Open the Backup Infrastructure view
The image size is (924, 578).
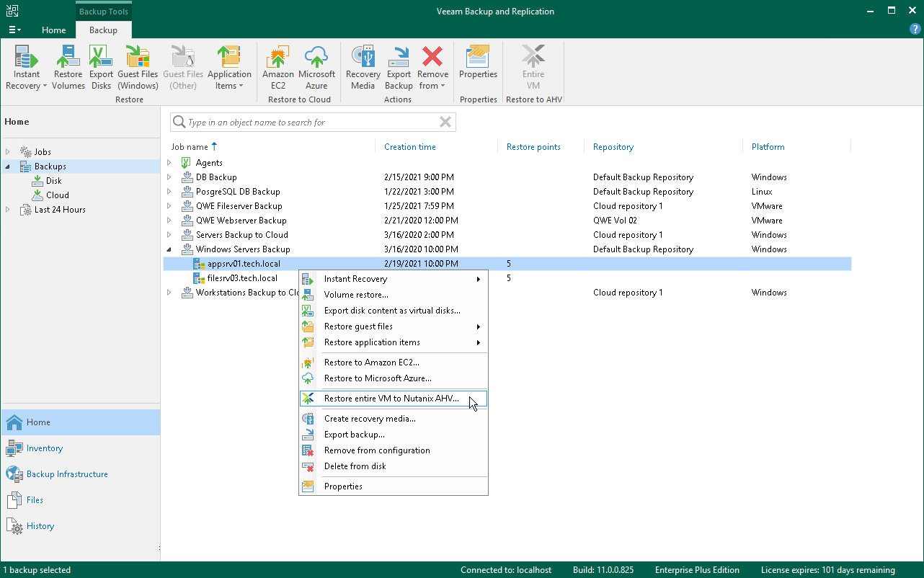click(x=66, y=474)
